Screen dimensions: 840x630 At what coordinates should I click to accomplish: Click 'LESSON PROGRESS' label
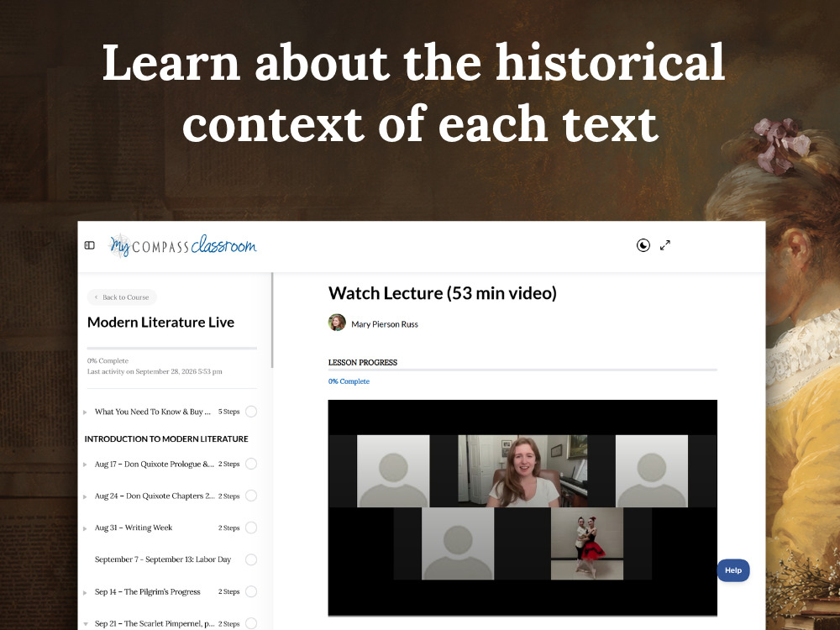click(x=363, y=363)
